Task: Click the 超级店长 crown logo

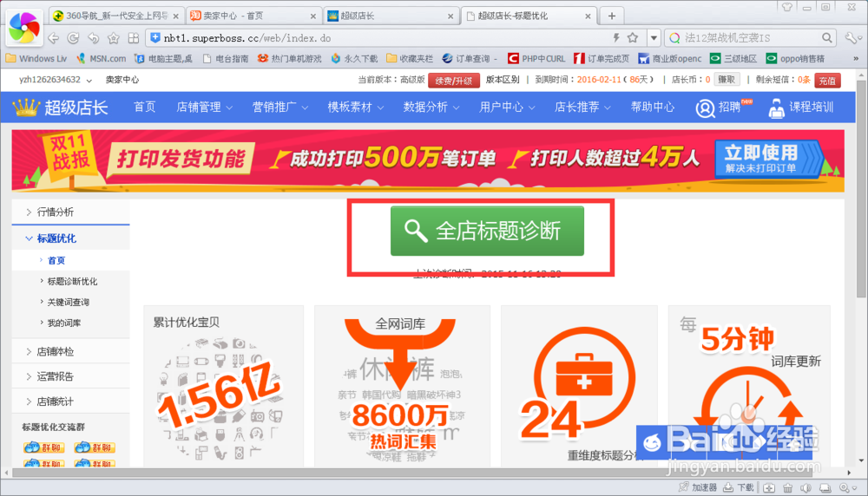Action: [x=60, y=108]
